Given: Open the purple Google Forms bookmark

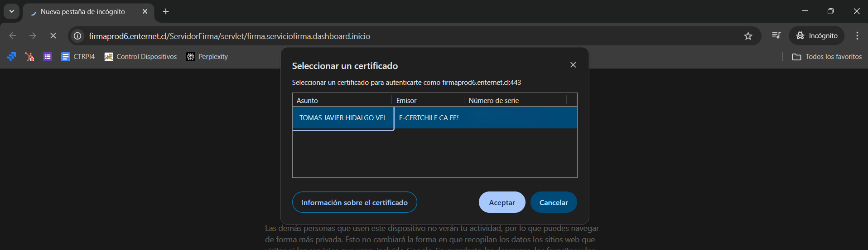Looking at the screenshot, I should (x=48, y=57).
